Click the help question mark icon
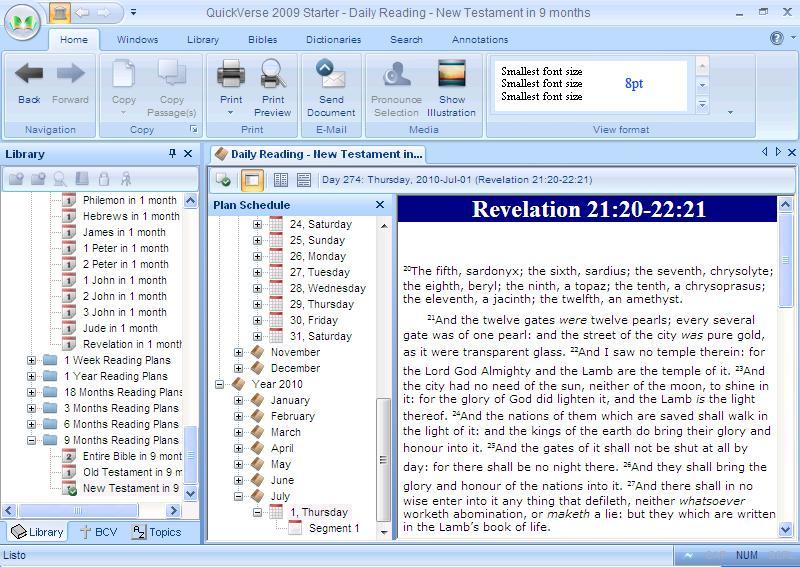The image size is (800, 567). (x=777, y=38)
